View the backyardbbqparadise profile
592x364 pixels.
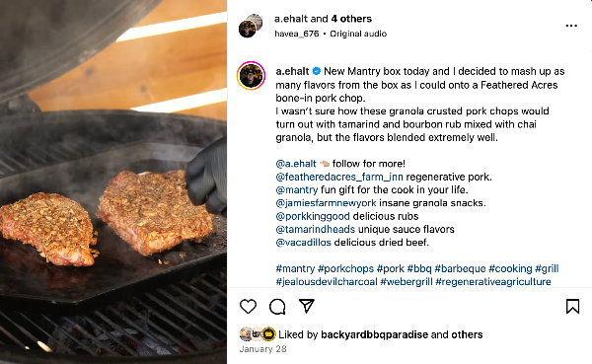375,334
